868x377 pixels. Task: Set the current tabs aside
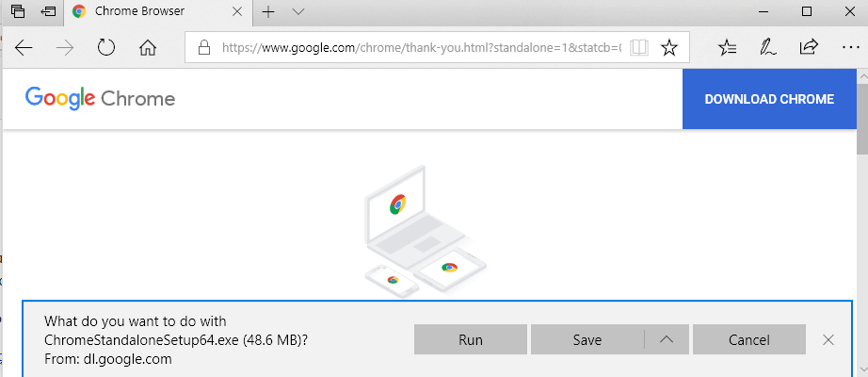click(48, 11)
